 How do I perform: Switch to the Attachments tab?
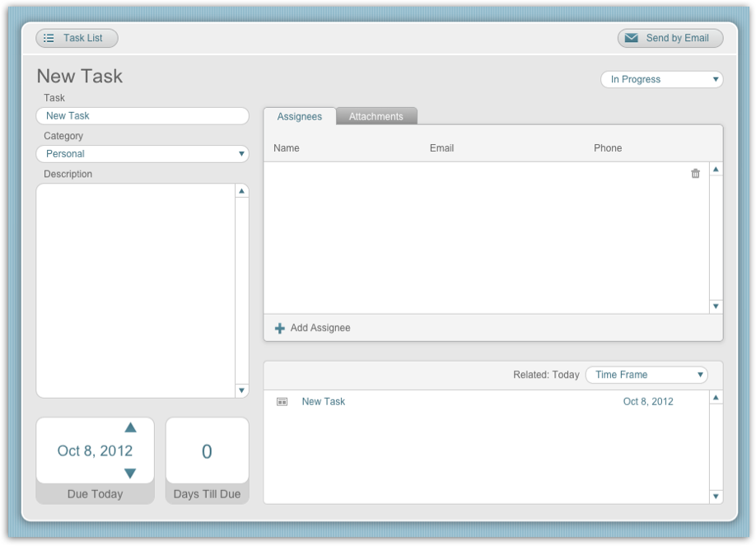tap(376, 116)
